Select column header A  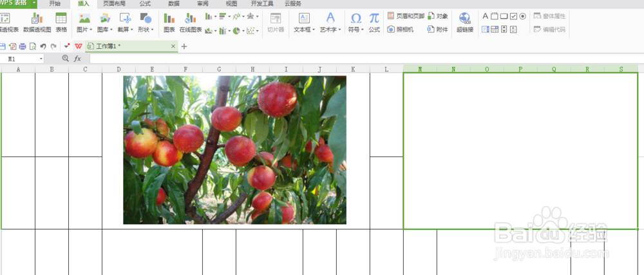click(18, 70)
